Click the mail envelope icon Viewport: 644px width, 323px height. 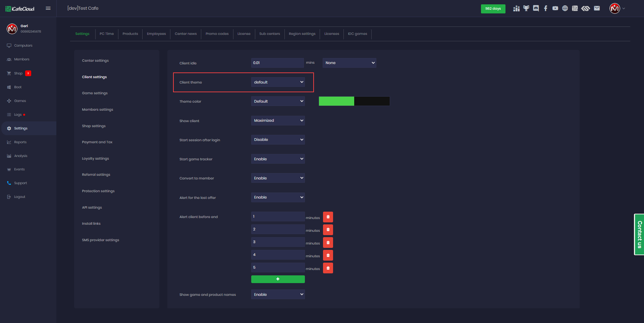597,8
